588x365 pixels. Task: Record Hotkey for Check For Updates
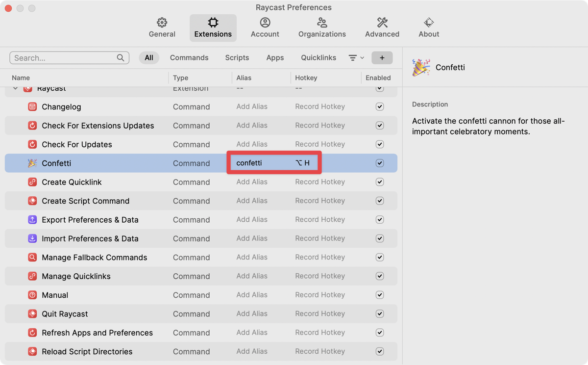[320, 144]
